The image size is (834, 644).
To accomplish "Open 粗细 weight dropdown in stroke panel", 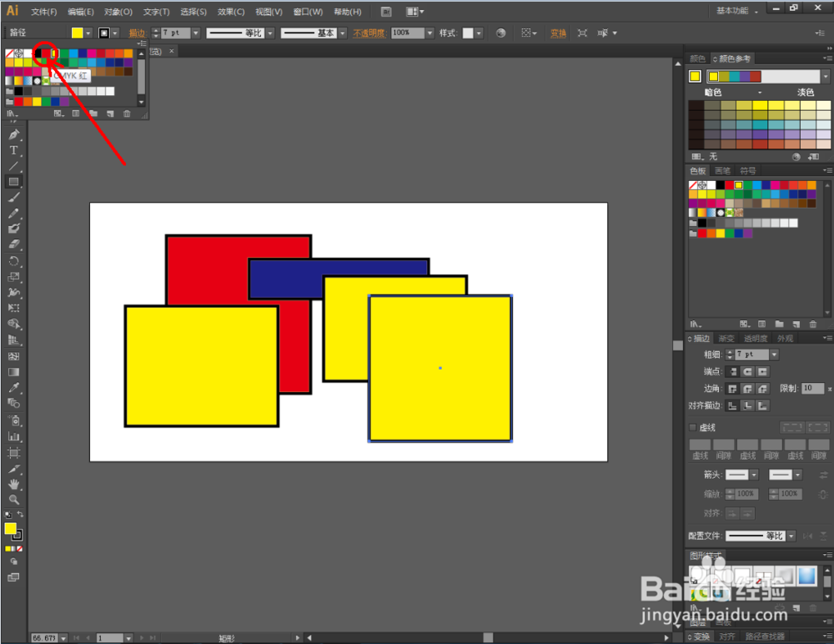I will 775,355.
